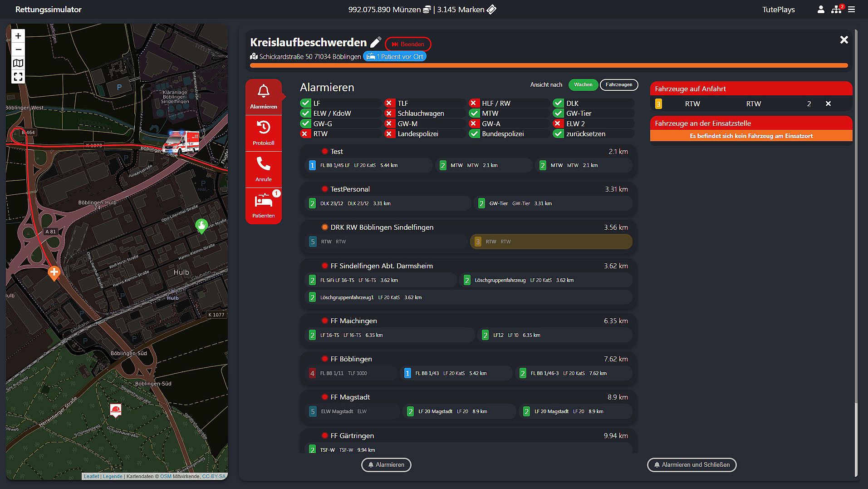Open the organization hierarchy icon with badge
The image size is (868, 489).
coord(837,9)
